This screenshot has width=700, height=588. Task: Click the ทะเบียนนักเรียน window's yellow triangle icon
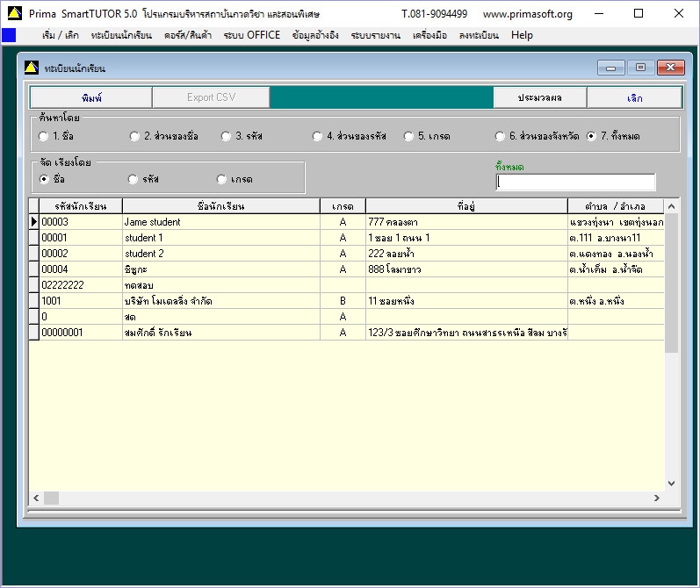pos(31,68)
